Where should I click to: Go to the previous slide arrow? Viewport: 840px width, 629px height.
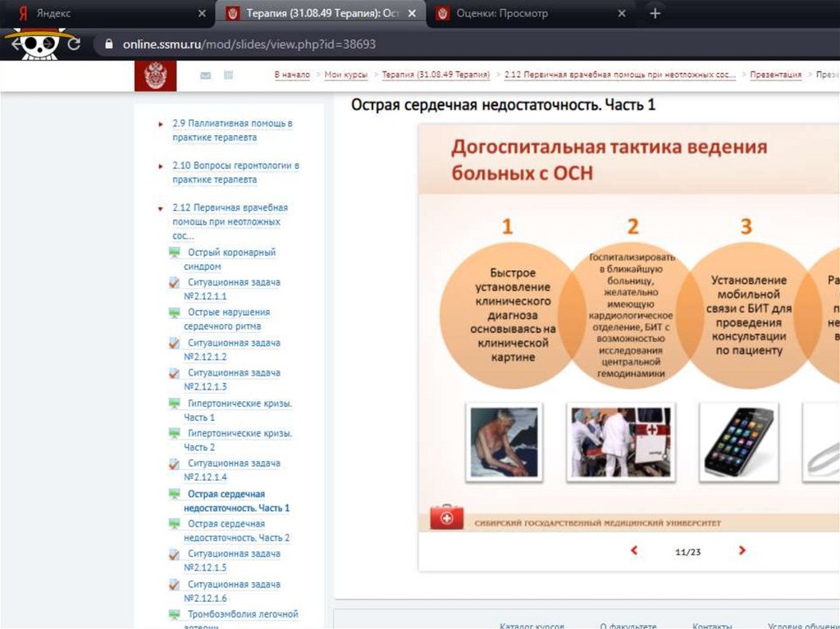coord(634,550)
